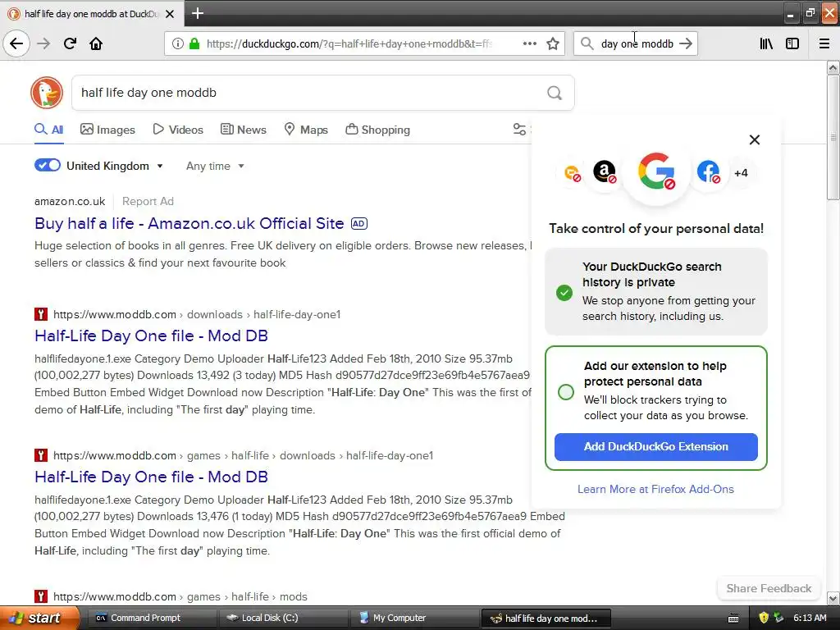Open page actions three-dot menu

click(x=529, y=43)
